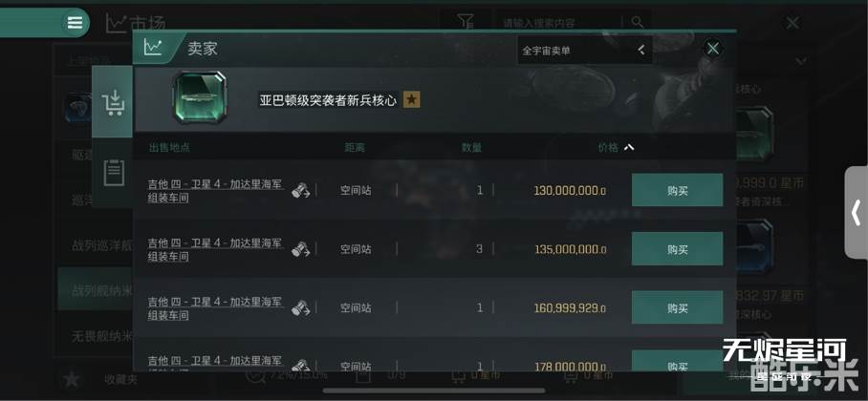Click route icon for 135,000,000 listing
This screenshot has width=868, height=401.
click(x=300, y=249)
